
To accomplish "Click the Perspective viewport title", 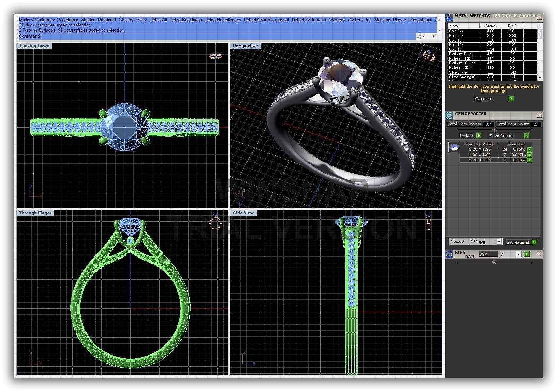I will click(x=245, y=46).
